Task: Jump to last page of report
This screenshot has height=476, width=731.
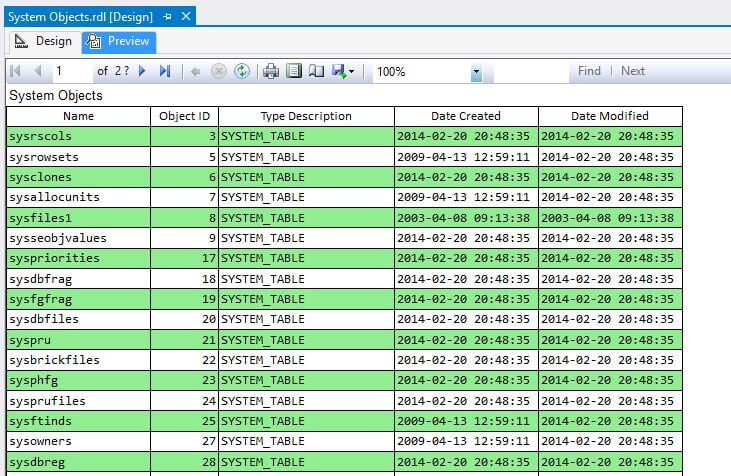Action: (x=165, y=71)
